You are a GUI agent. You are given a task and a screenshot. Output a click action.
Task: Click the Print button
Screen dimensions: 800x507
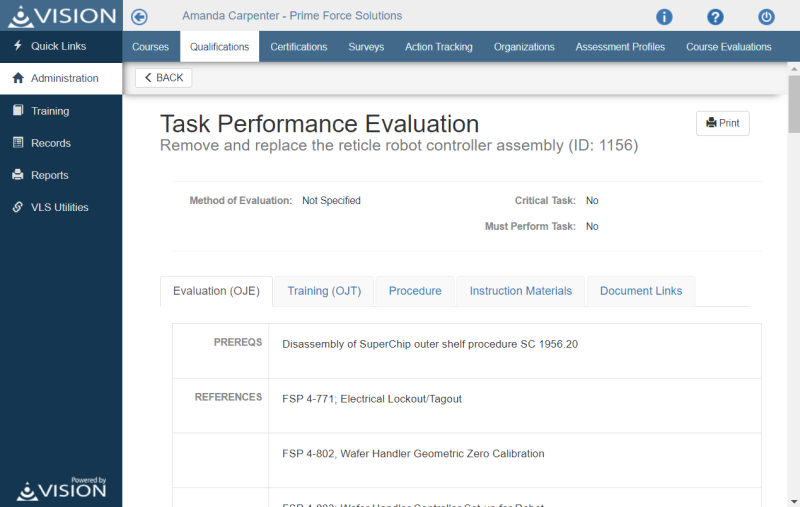pos(722,123)
